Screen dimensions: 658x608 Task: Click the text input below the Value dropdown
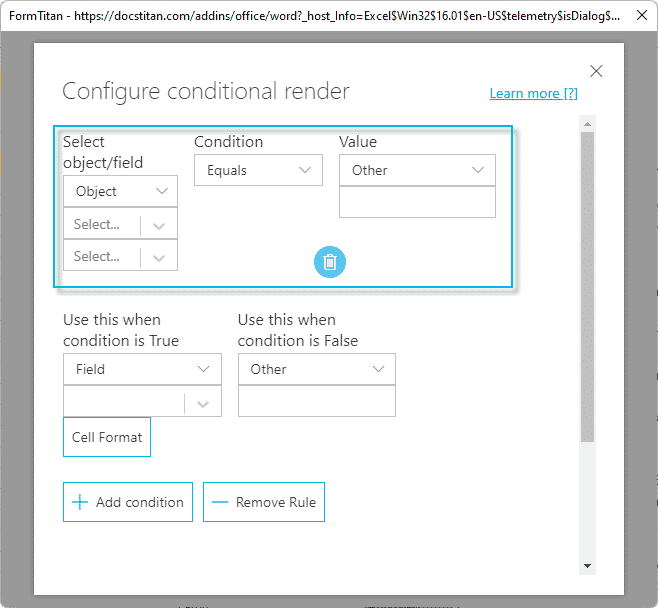[x=417, y=202]
